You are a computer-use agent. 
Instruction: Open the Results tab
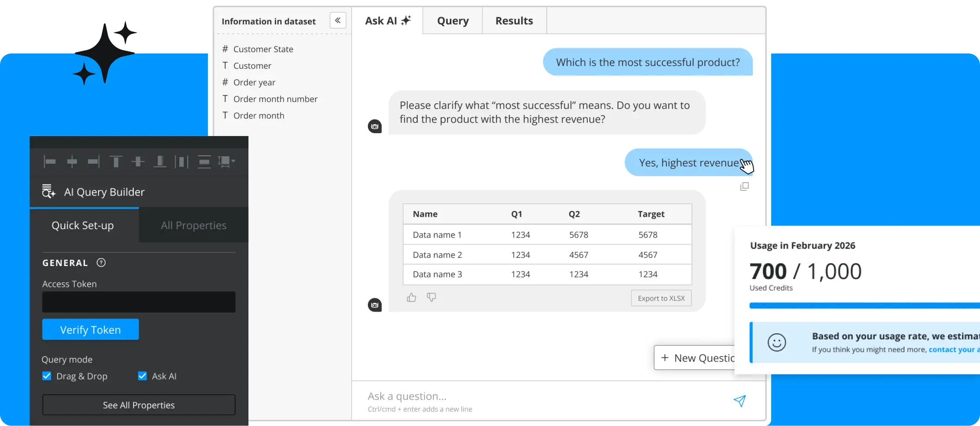(x=514, y=21)
